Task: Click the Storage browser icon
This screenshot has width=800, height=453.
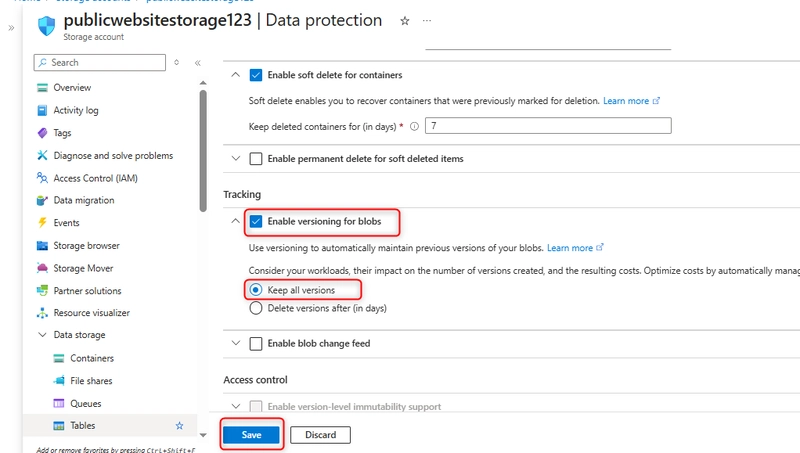Action: point(42,246)
